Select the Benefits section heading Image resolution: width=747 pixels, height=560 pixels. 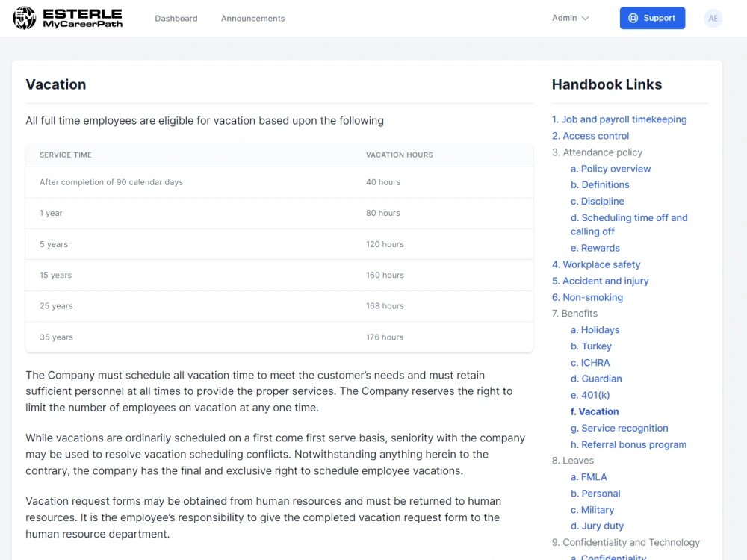tap(574, 314)
